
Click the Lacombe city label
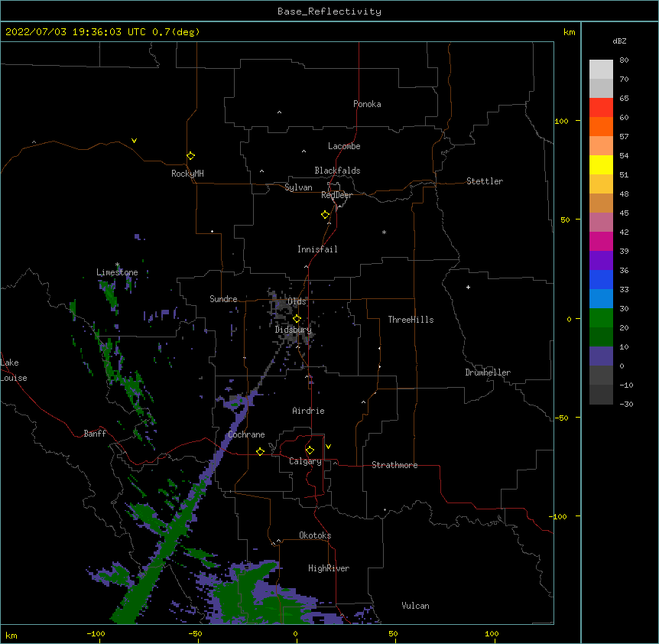point(344,146)
